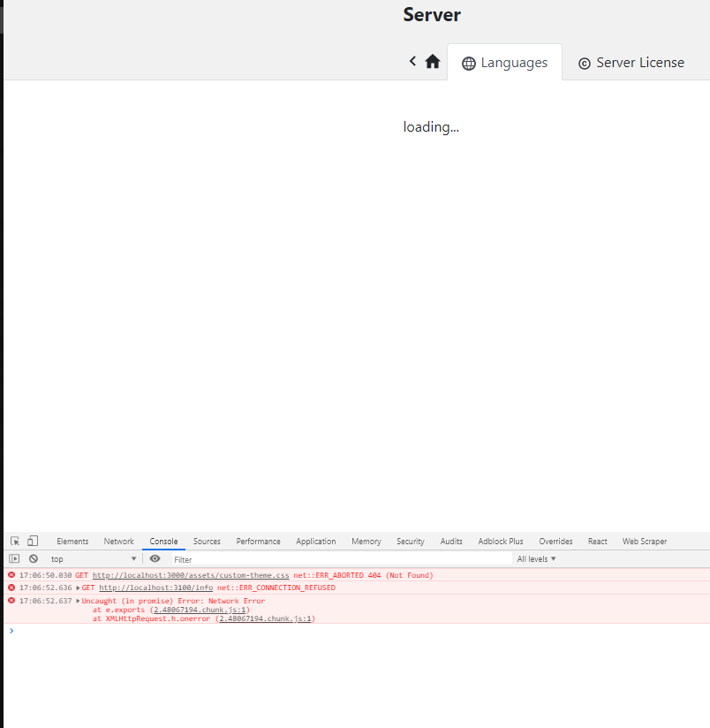The width and height of the screenshot is (710, 728).
Task: Click the copyright icon on Server License tab
Action: [584, 63]
